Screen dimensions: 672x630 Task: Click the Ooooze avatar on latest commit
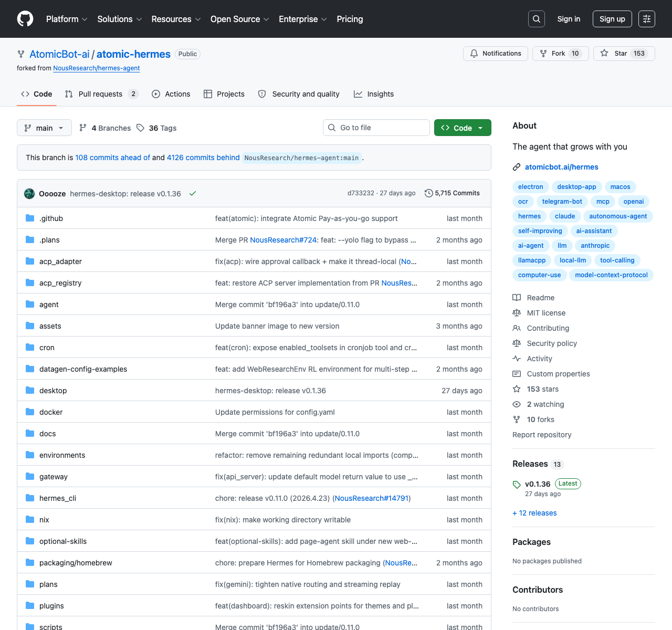pos(29,194)
